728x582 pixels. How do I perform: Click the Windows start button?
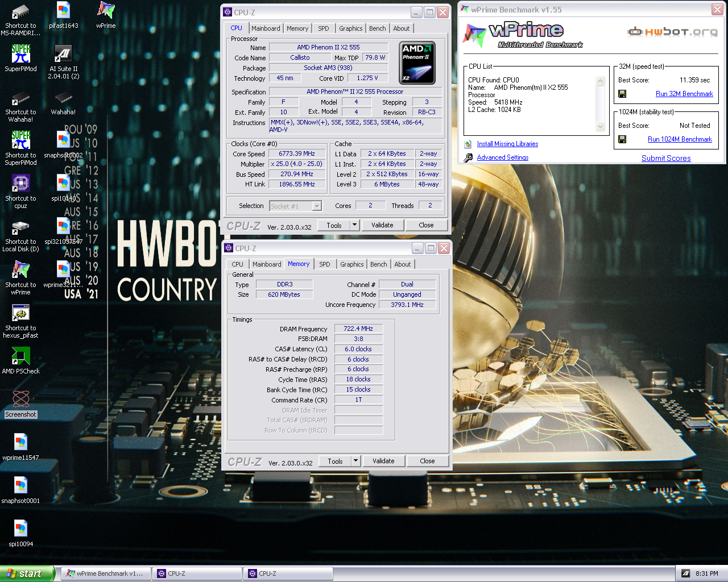tap(27, 573)
